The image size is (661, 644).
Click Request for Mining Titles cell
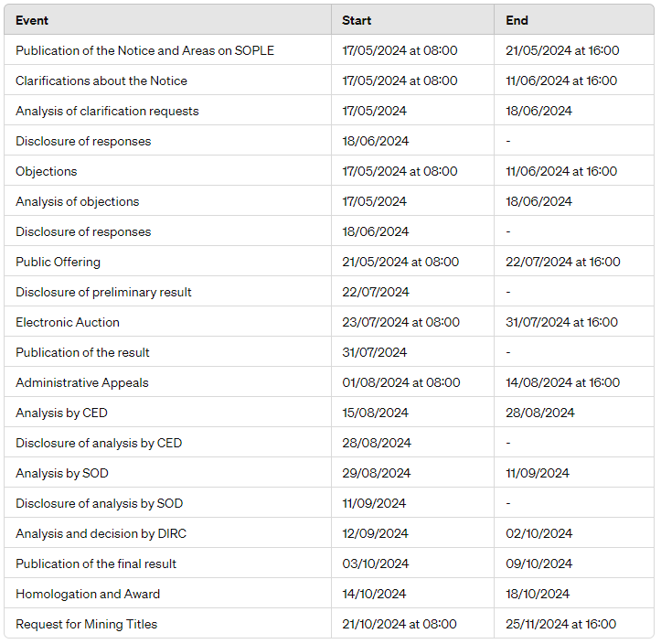(86, 624)
